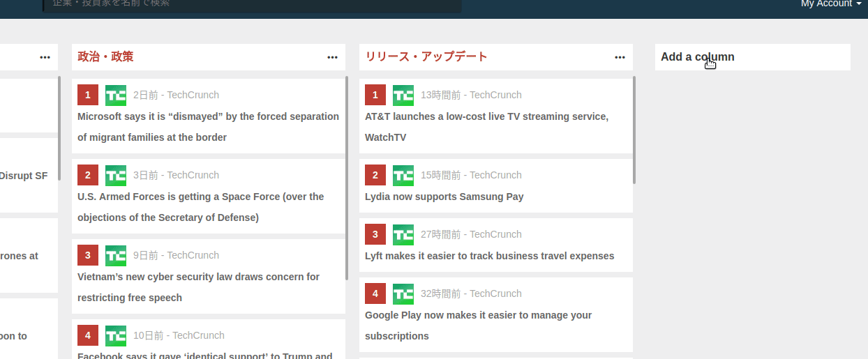Click TechCrunch logo on Lyft travel expenses article
Screen dimensions: 868x359
pos(403,234)
